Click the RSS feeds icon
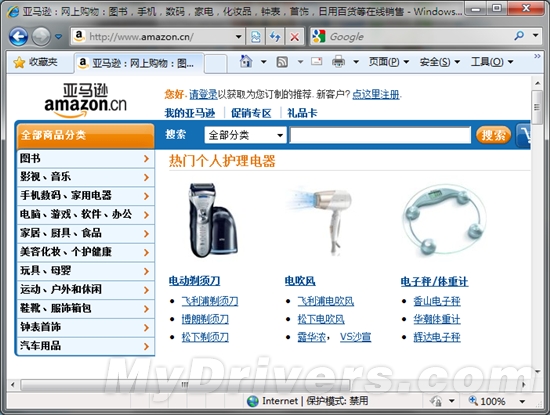This screenshot has height=415, width=550. 282,62
